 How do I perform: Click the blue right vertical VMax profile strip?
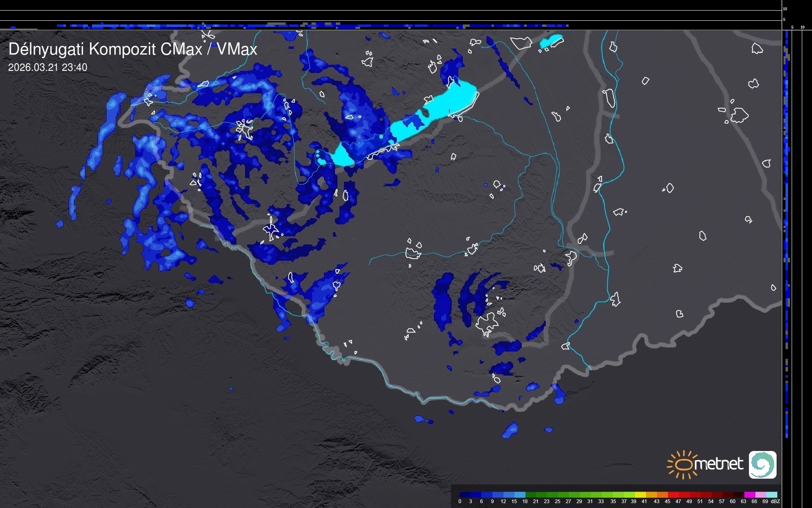point(787,204)
